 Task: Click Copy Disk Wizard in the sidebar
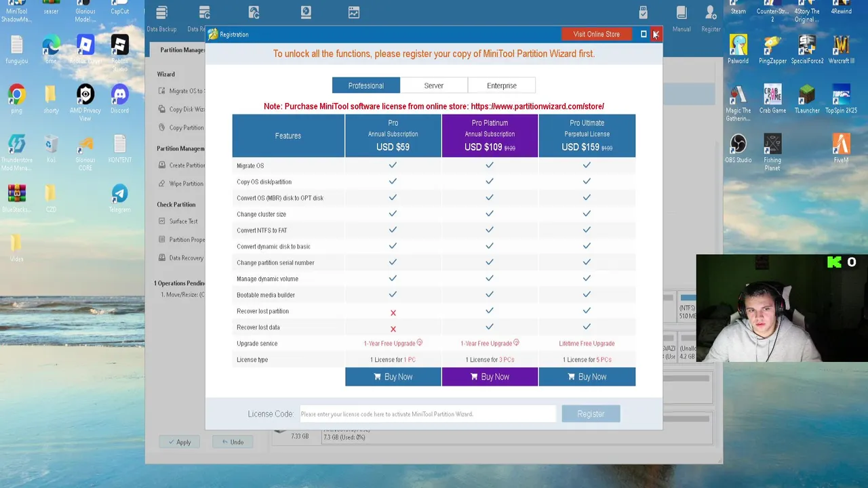pos(182,109)
